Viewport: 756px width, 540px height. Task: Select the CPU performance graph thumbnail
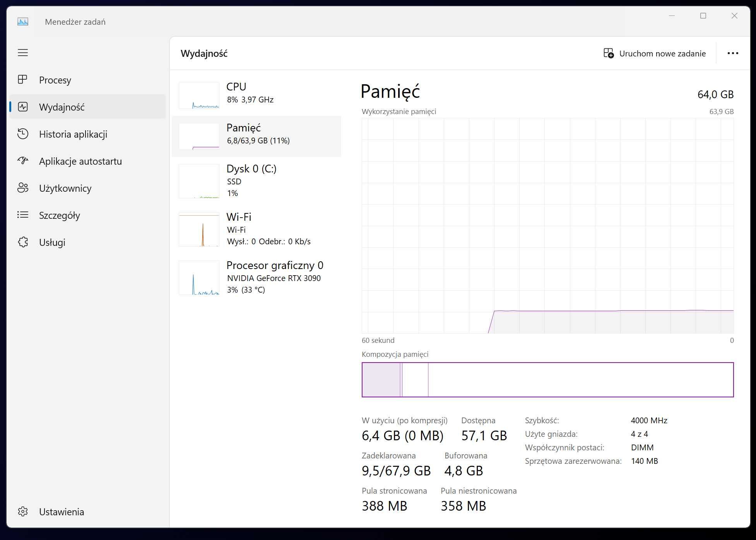(x=199, y=95)
